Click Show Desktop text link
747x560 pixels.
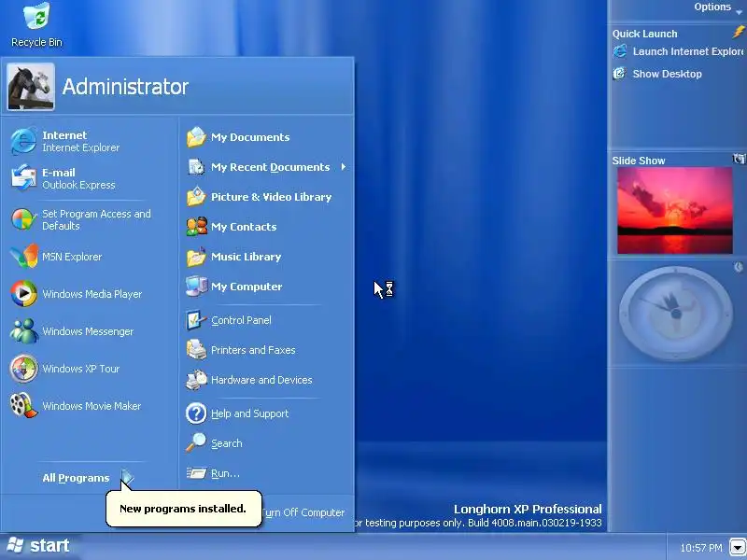(667, 74)
